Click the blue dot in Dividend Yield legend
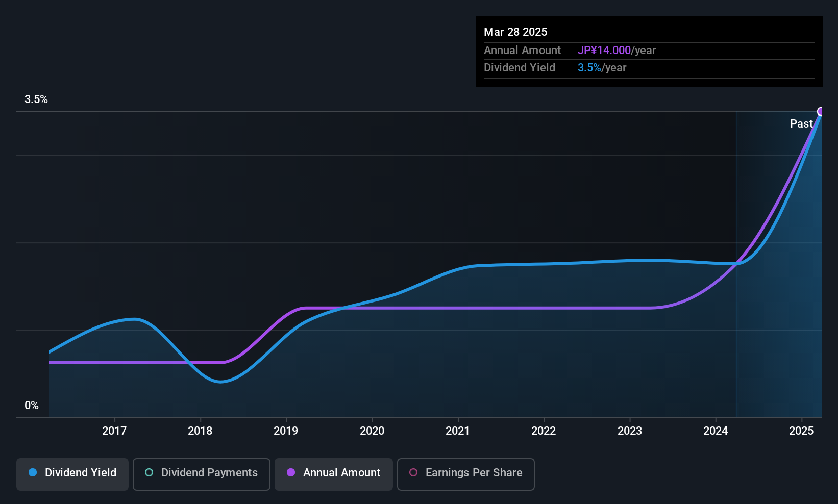 coord(33,472)
